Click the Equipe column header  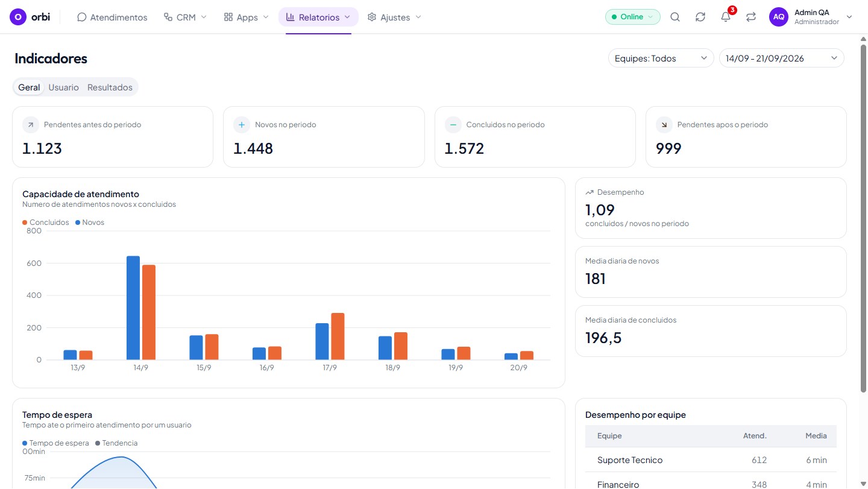pyautogui.click(x=609, y=436)
